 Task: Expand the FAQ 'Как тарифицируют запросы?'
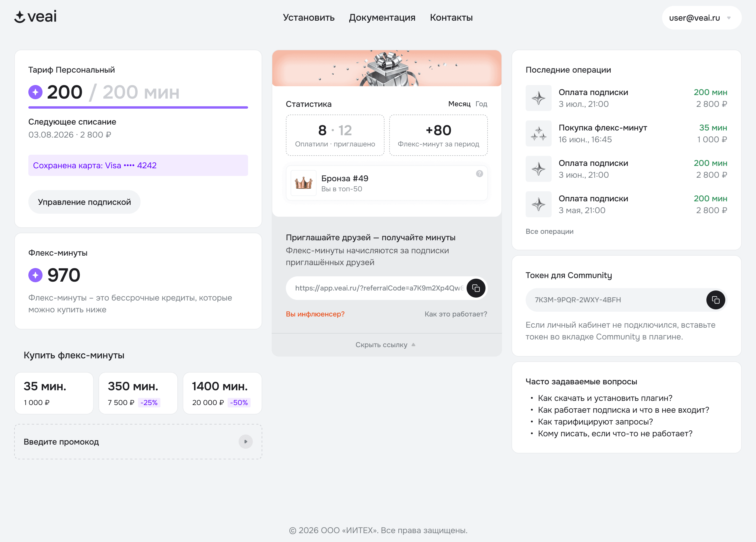595,422
